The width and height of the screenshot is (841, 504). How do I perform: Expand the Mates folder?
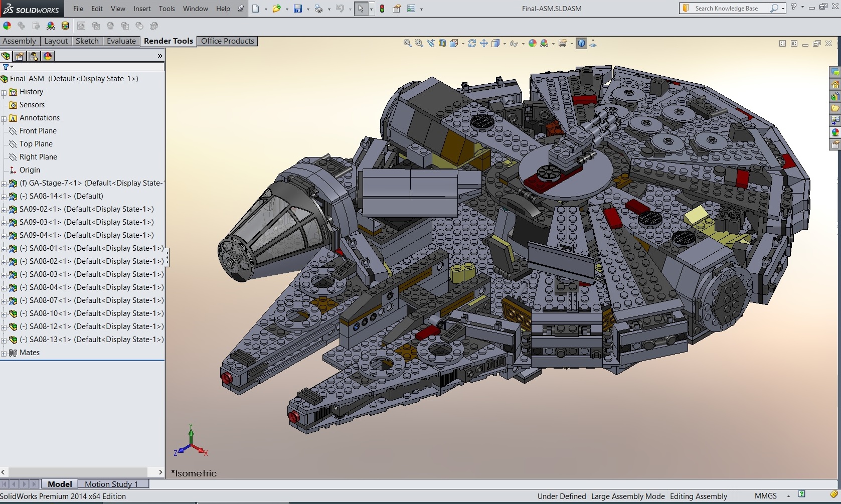[4, 353]
